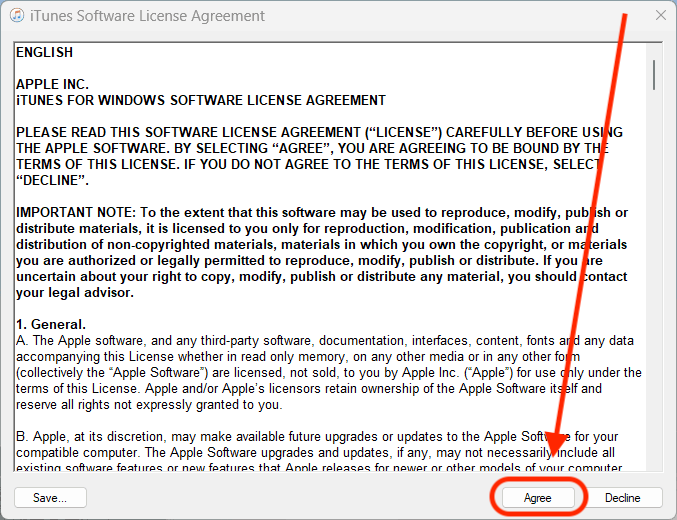This screenshot has height=520, width=677.
Task: Click 'your legal advisor.' in the text
Action: point(74,293)
